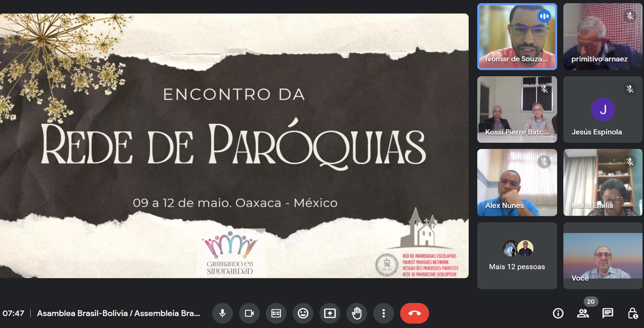Open the host controls lock icon

pyautogui.click(x=632, y=313)
